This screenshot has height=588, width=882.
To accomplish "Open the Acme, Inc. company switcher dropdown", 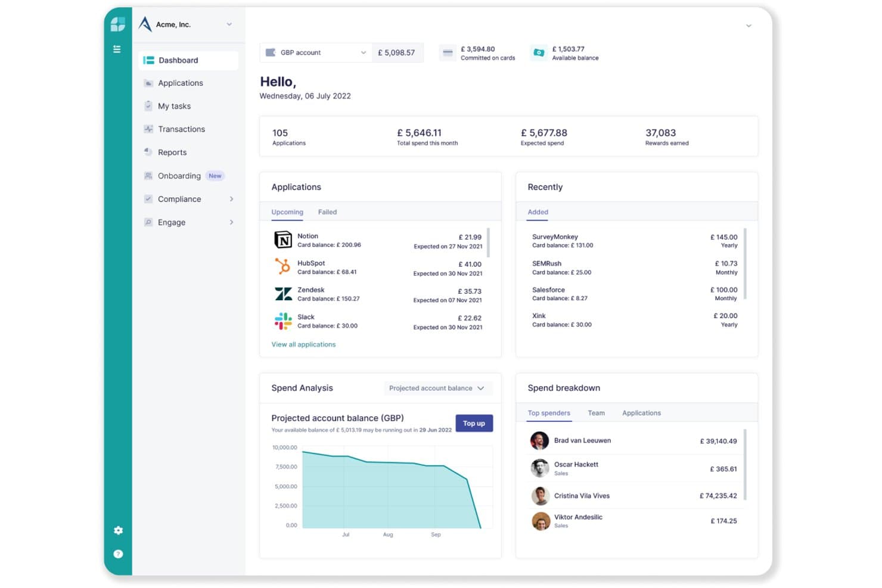I will (x=229, y=24).
